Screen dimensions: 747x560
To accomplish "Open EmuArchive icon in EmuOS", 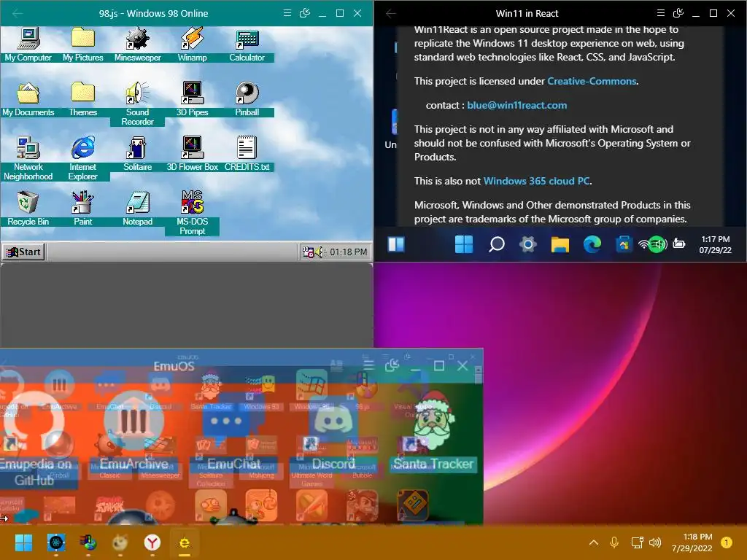I will (x=134, y=431).
